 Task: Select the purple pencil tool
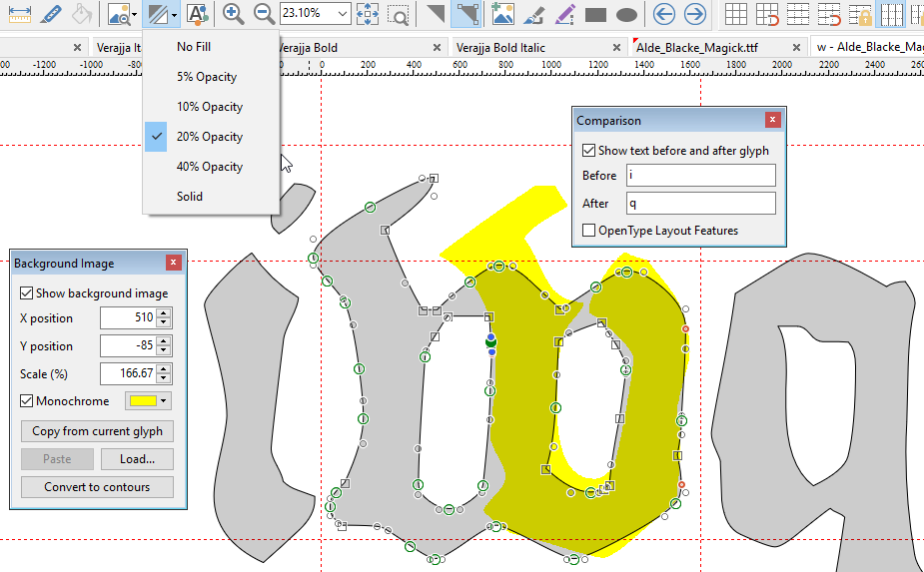tap(564, 14)
